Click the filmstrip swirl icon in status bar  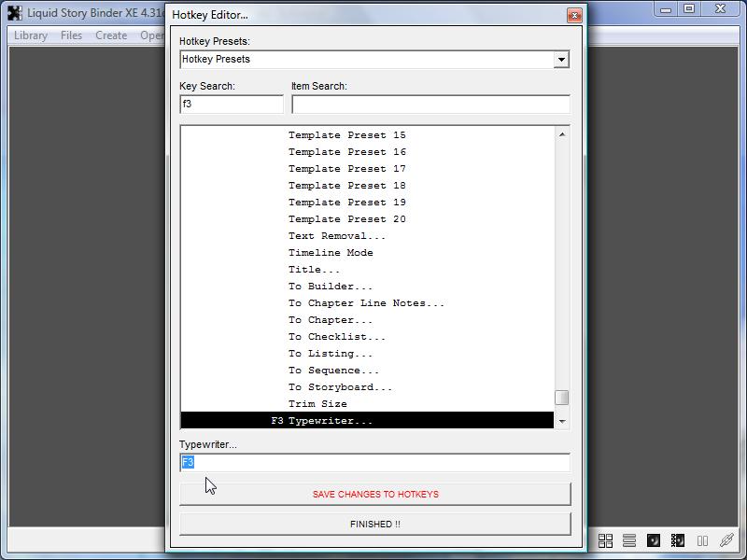point(678,540)
